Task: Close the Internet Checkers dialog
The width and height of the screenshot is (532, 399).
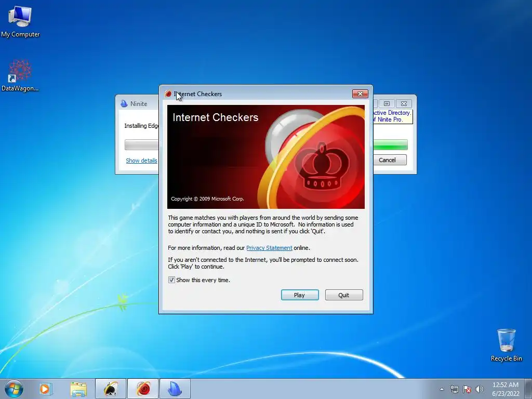Action: tap(360, 94)
